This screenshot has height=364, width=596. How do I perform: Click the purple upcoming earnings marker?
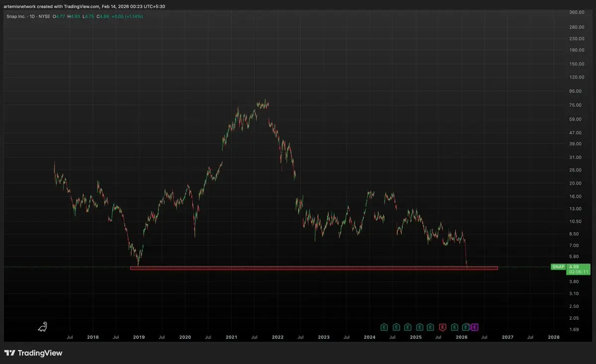(475, 327)
